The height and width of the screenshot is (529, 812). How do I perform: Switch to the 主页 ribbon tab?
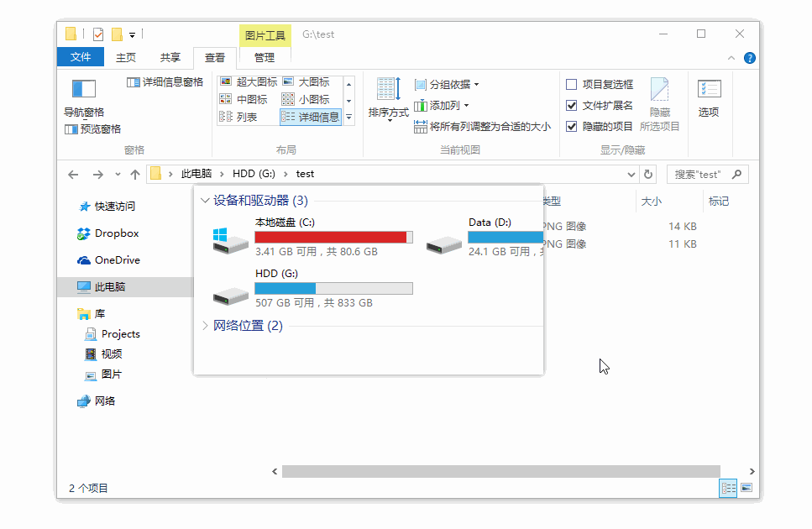tap(124, 57)
